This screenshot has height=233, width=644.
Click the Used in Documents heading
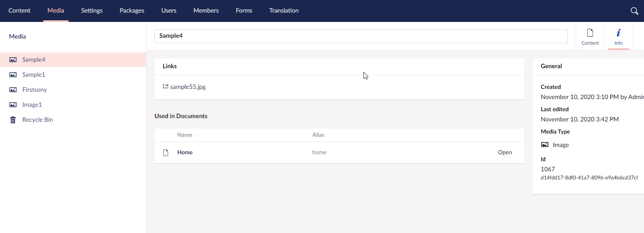click(181, 116)
